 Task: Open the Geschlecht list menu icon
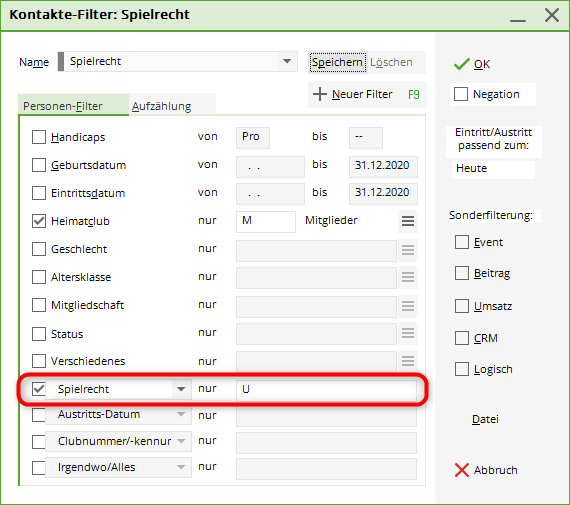point(408,250)
